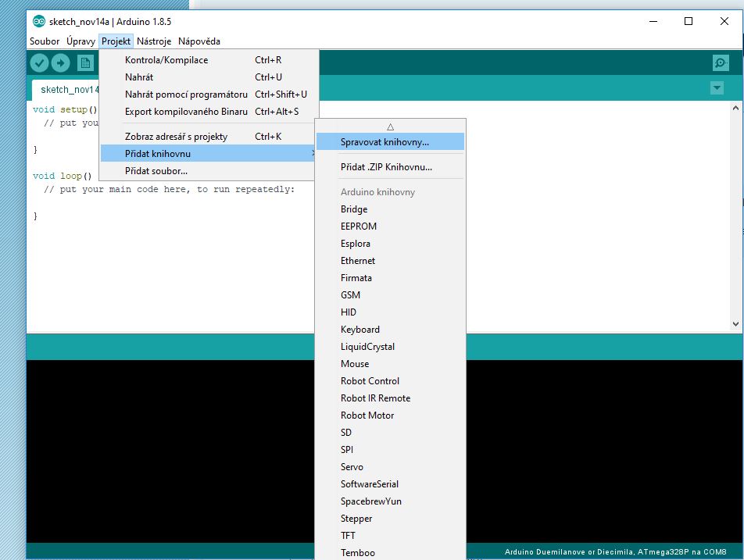Click Kontrola/Kompilace in Projekt menu
744x560 pixels.
[x=166, y=60]
